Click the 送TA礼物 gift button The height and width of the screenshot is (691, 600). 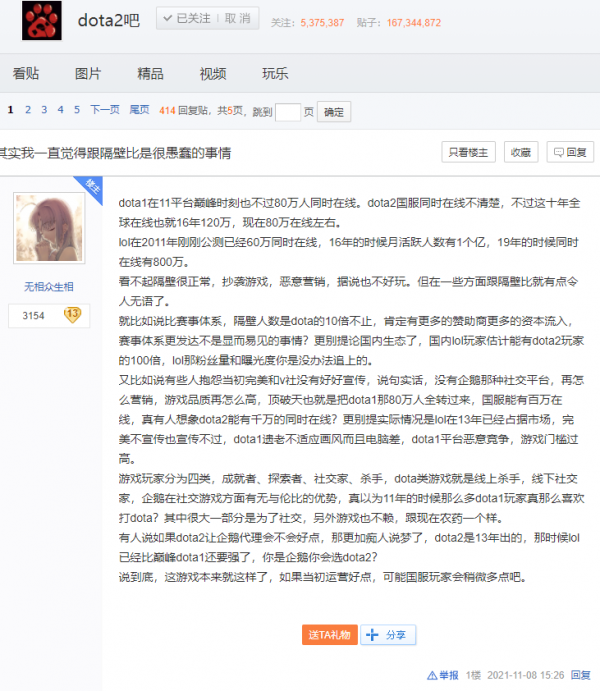click(x=330, y=635)
